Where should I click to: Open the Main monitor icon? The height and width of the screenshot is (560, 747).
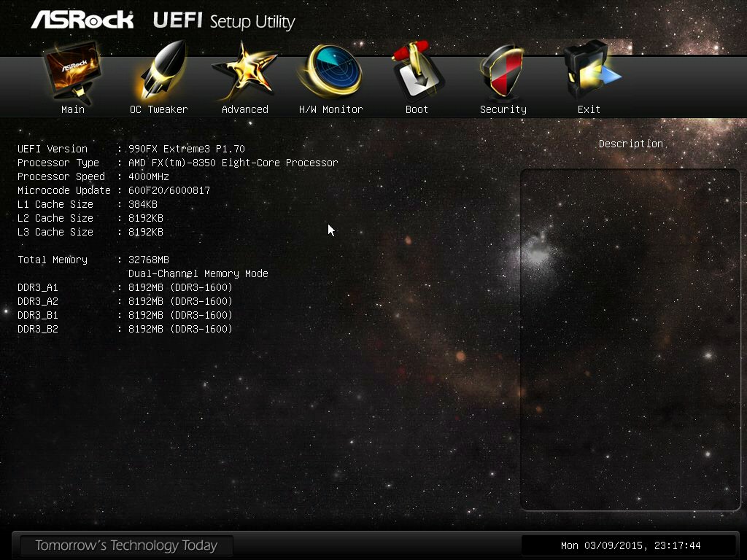click(x=72, y=71)
